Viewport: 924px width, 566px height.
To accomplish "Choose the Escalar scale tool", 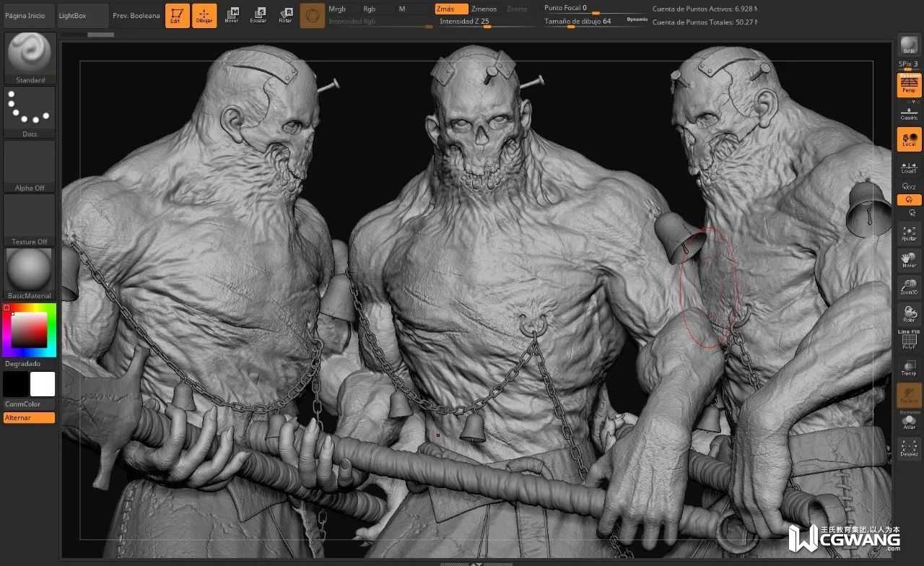I will (258, 15).
